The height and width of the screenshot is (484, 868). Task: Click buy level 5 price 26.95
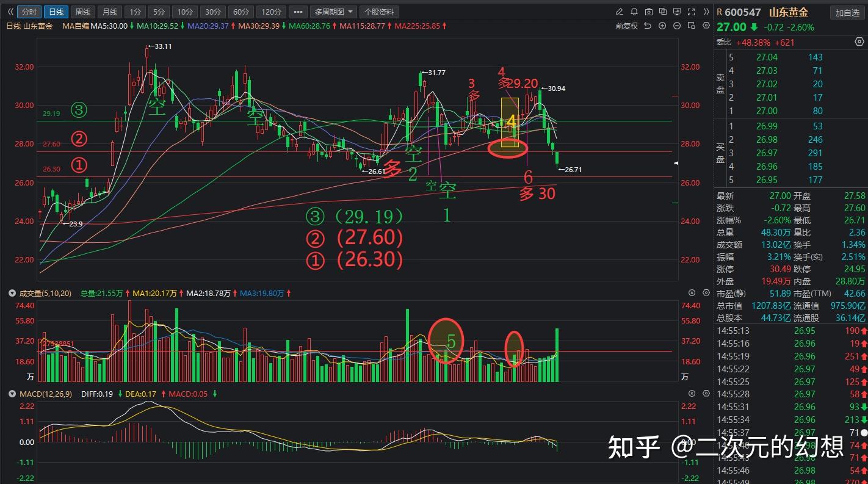point(767,179)
